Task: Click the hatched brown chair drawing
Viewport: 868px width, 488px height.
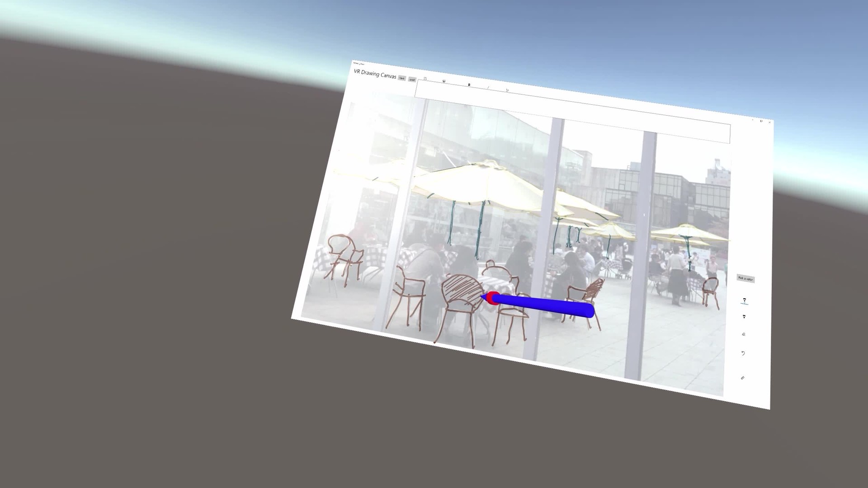Action: [x=462, y=289]
